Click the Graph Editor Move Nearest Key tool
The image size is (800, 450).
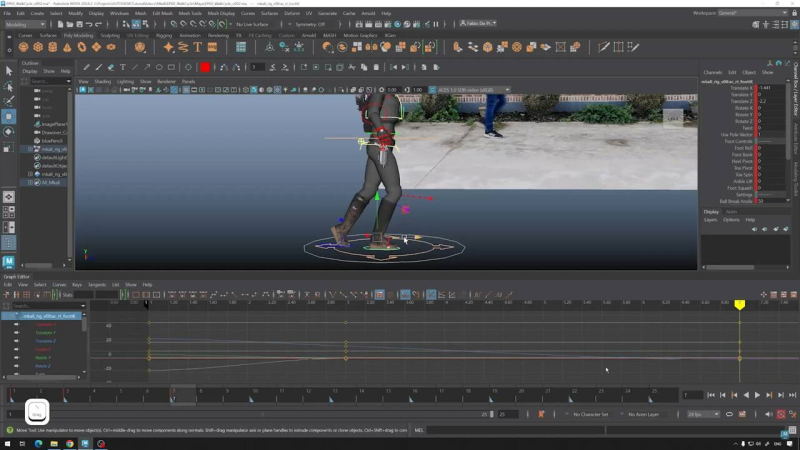6,295
